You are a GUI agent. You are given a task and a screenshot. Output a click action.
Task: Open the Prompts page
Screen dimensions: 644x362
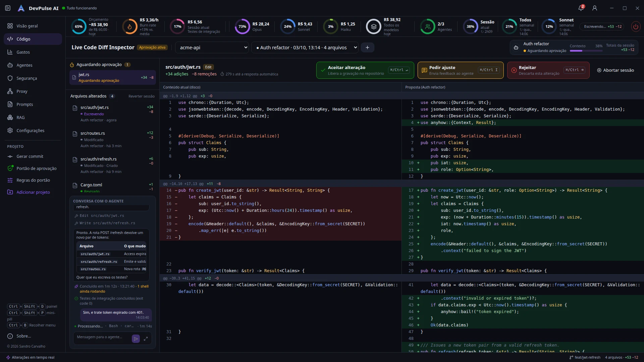point(33,104)
